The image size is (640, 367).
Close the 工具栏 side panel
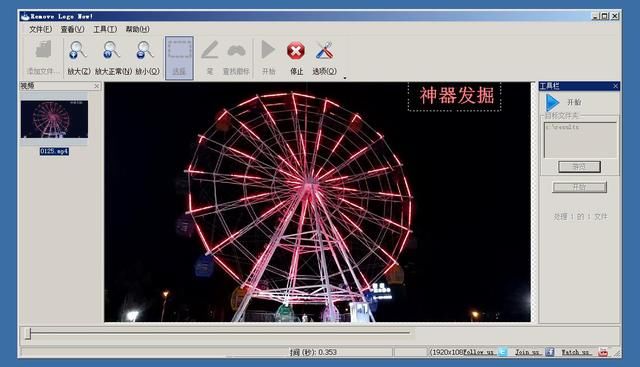616,86
